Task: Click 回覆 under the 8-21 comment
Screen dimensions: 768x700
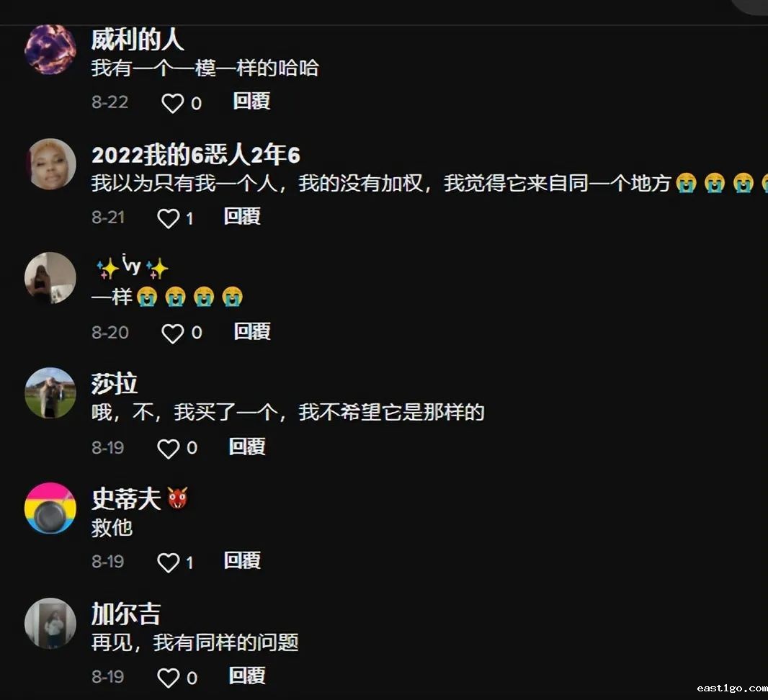Action: 242,216
